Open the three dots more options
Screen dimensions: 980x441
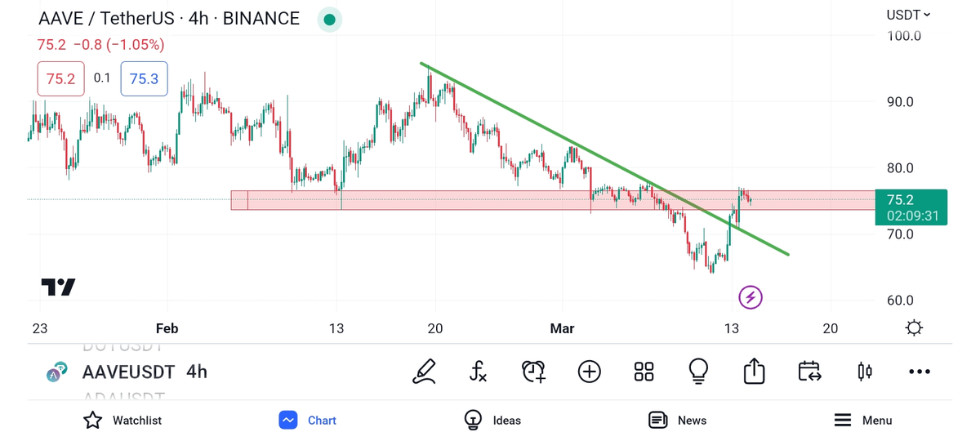920,372
